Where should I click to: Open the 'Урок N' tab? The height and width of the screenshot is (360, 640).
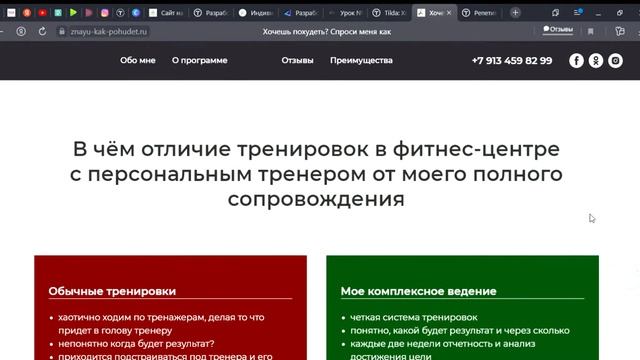click(345, 13)
